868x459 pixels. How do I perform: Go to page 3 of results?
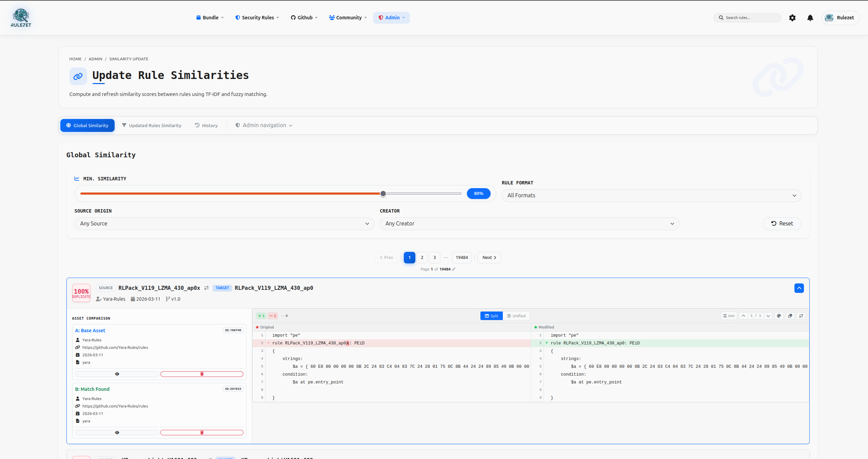[x=434, y=258]
